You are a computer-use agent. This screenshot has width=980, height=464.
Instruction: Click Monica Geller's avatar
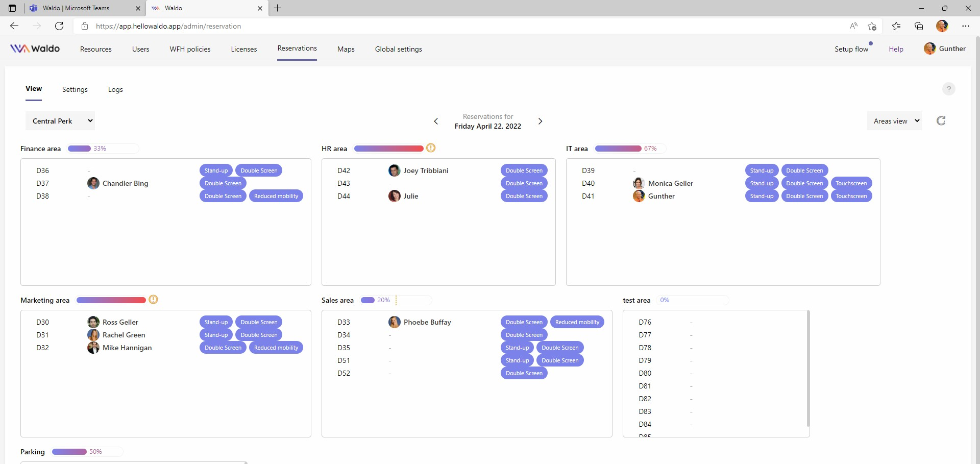pos(639,183)
